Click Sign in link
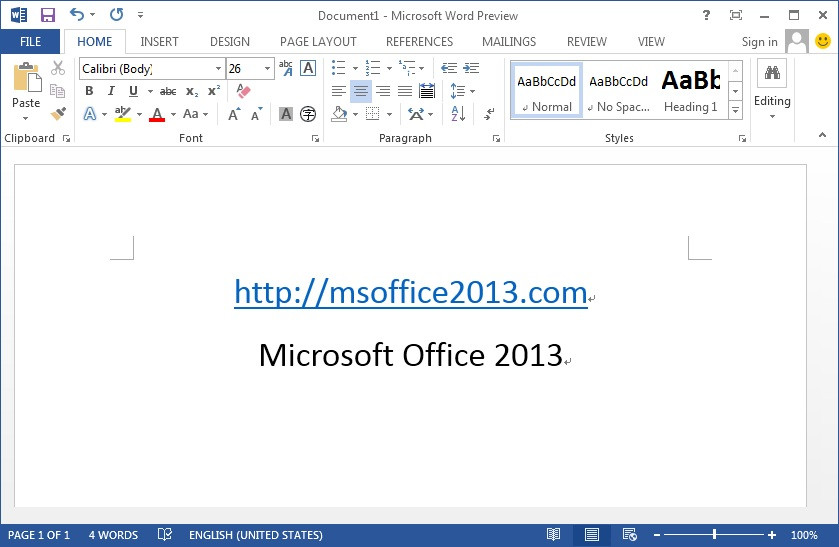The width and height of the screenshot is (839, 547). [x=759, y=42]
